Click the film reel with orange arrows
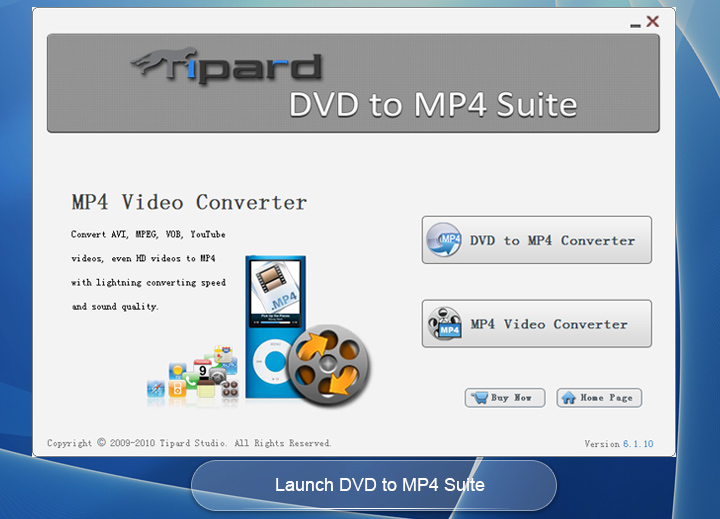Viewport: 720px width, 519px height. point(328,365)
